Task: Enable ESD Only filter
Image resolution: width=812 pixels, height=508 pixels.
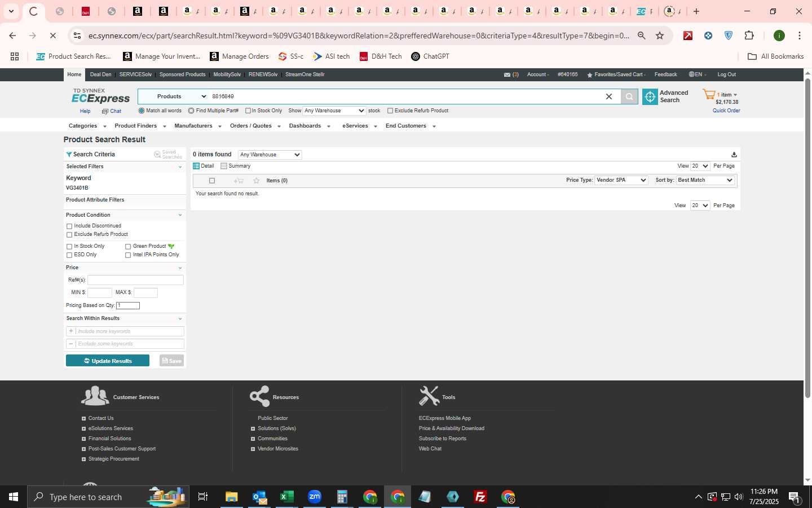Action: pos(69,255)
